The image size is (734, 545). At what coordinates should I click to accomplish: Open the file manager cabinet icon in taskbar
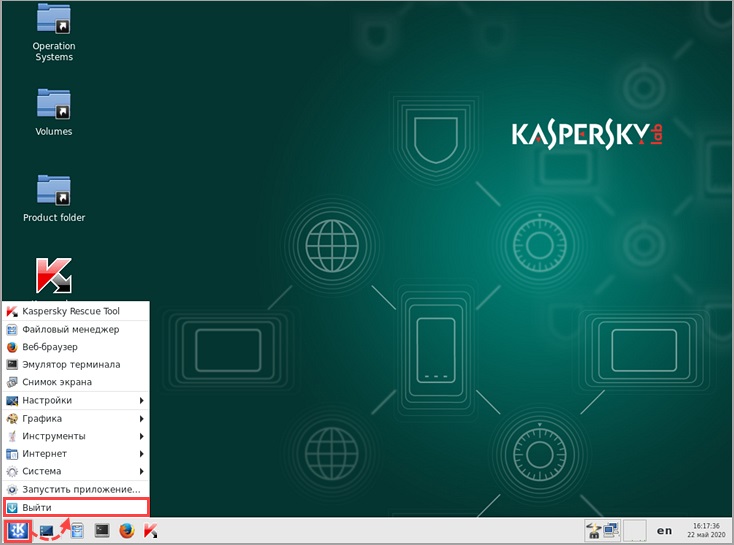77,530
